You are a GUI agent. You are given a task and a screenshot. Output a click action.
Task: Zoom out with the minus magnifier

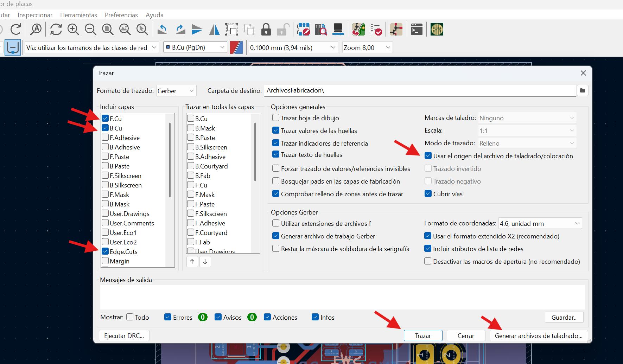90,29
